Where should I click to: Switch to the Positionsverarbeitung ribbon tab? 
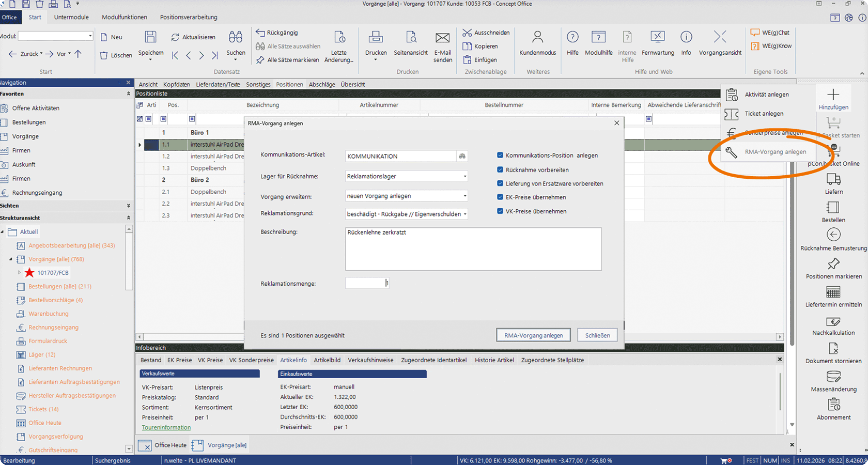[189, 17]
